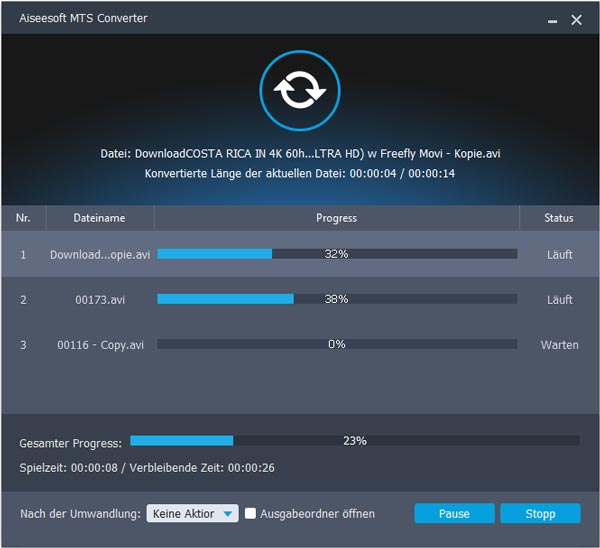
Task: Click the 38% progress bar for 00173.avi
Action: (x=337, y=299)
